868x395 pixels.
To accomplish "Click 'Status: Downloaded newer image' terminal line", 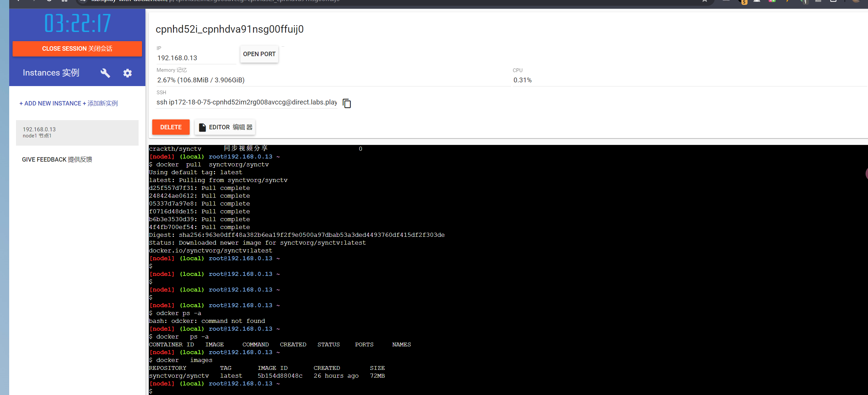I will tap(257, 243).
